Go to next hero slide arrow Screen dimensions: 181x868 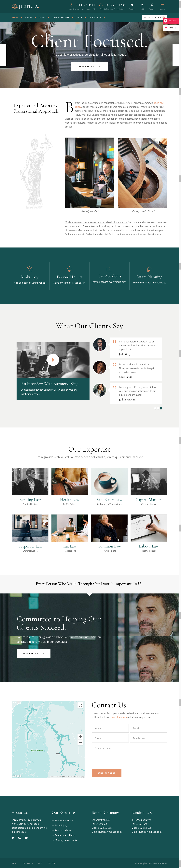tap(176, 55)
